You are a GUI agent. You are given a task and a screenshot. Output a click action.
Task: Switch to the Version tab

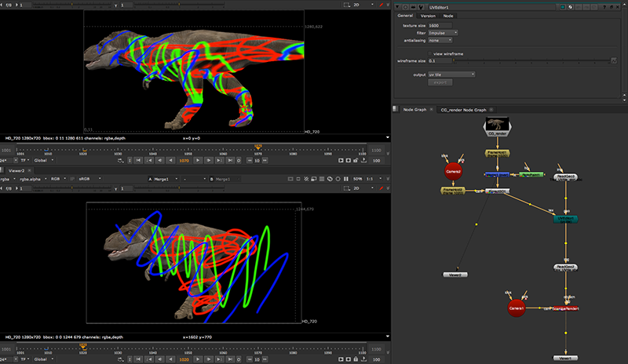tap(428, 16)
